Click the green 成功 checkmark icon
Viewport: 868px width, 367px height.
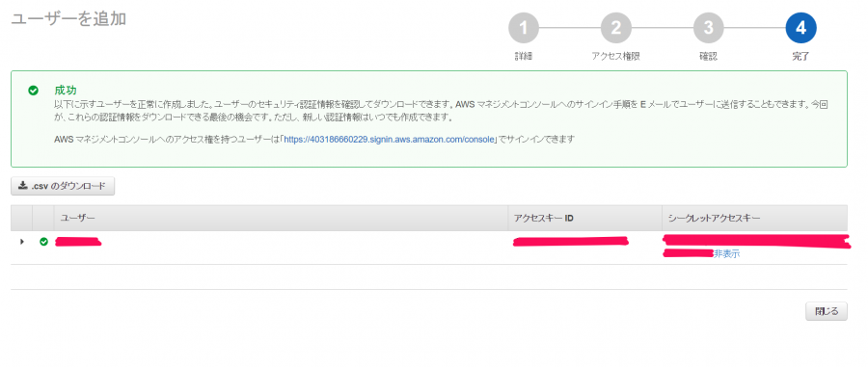(x=33, y=91)
